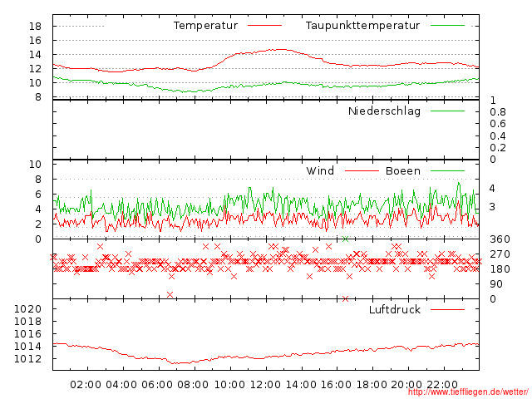Click the '1012' pressure axis value
The image size is (532, 399).
27,358
